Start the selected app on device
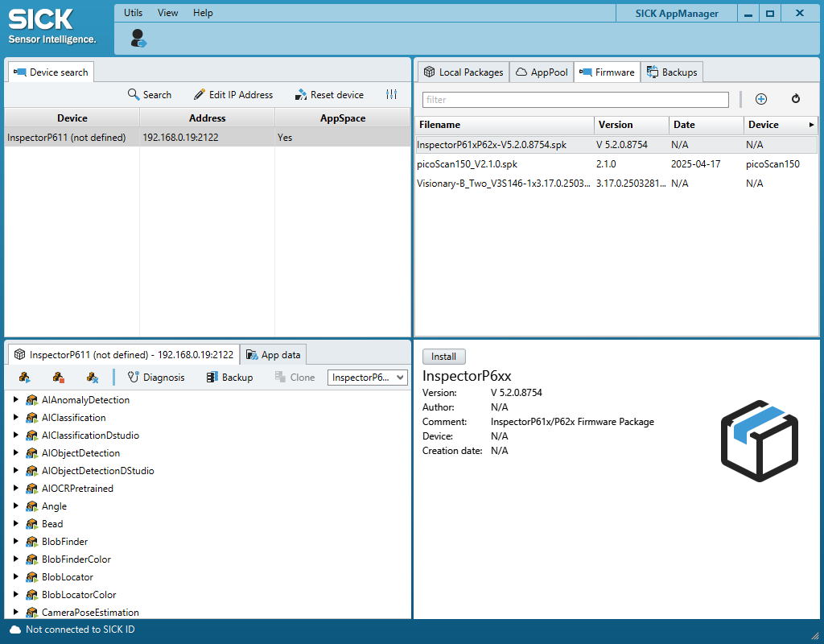Viewport: 824px width, 644px height. tap(24, 377)
